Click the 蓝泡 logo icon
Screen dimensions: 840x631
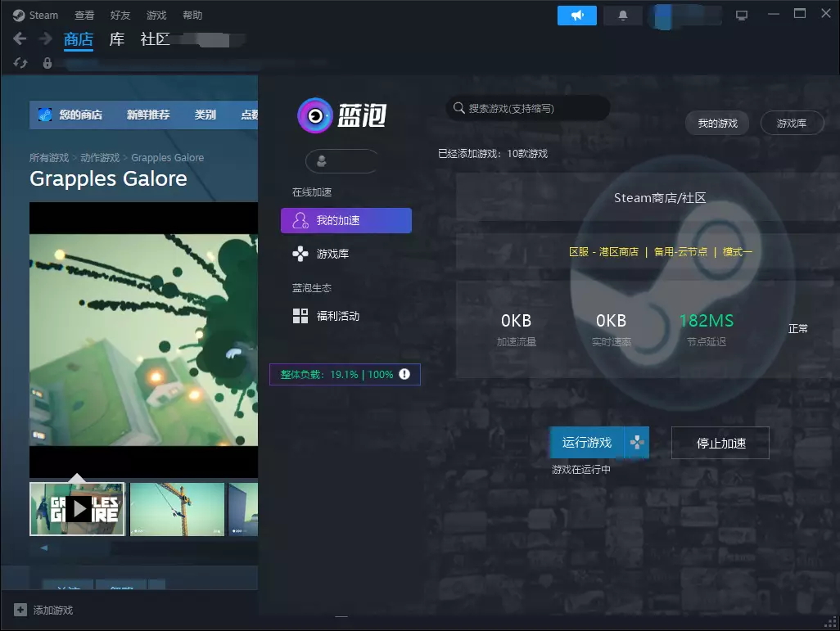click(x=314, y=115)
